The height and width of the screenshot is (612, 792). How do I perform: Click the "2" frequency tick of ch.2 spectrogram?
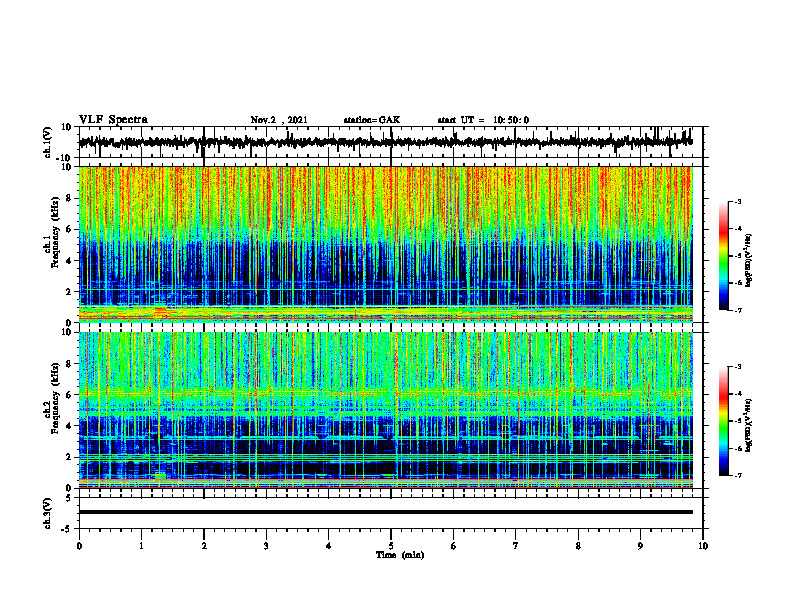70,457
